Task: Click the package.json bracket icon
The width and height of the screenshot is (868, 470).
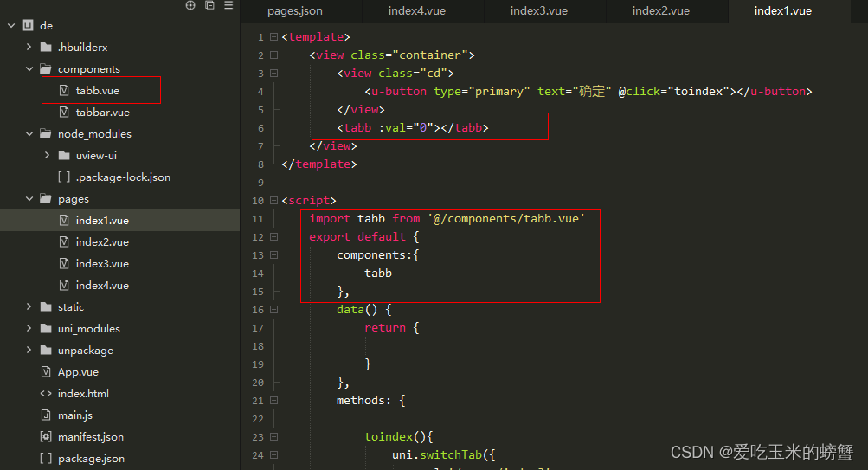Action: tap(46, 459)
